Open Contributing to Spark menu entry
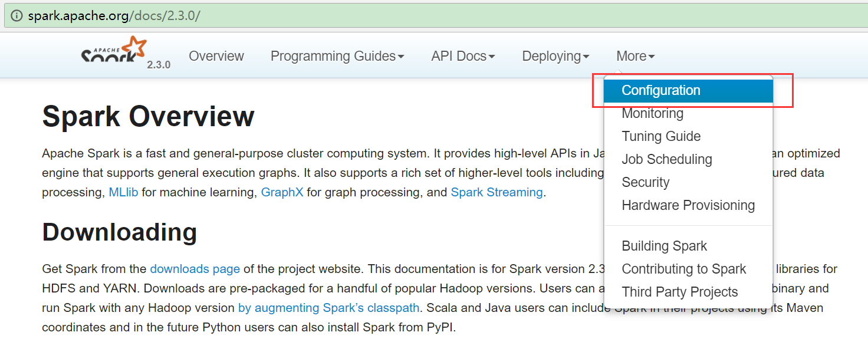 [683, 269]
